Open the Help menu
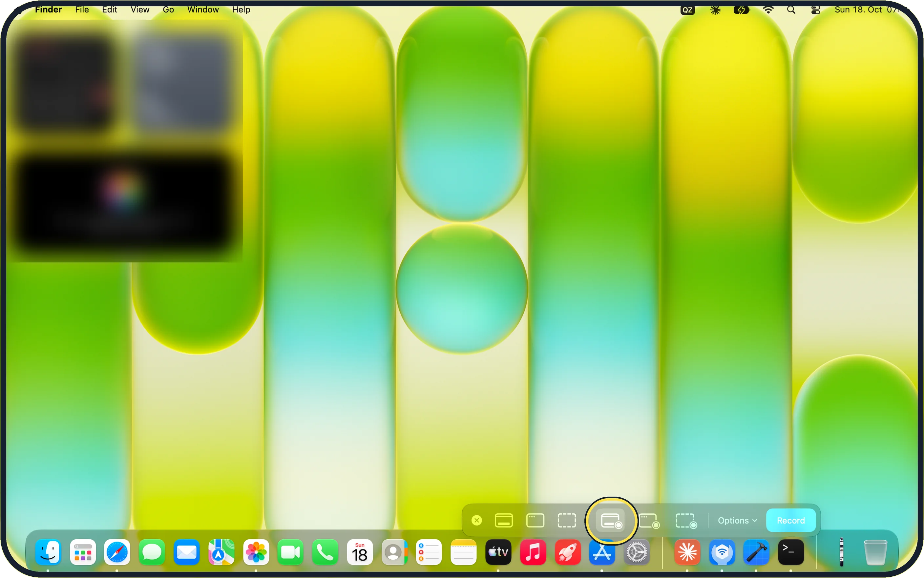 [241, 10]
